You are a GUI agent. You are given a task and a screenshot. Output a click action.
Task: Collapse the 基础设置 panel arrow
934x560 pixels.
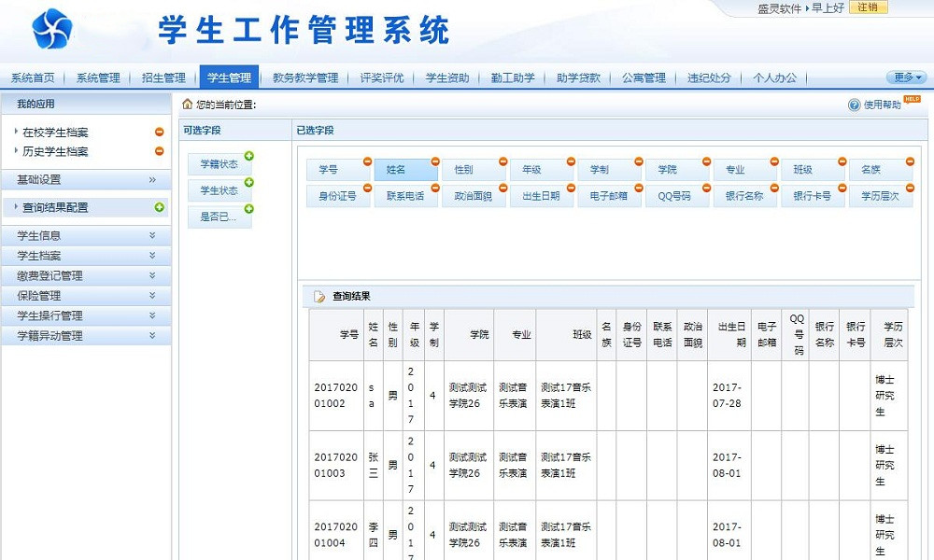[x=152, y=179]
